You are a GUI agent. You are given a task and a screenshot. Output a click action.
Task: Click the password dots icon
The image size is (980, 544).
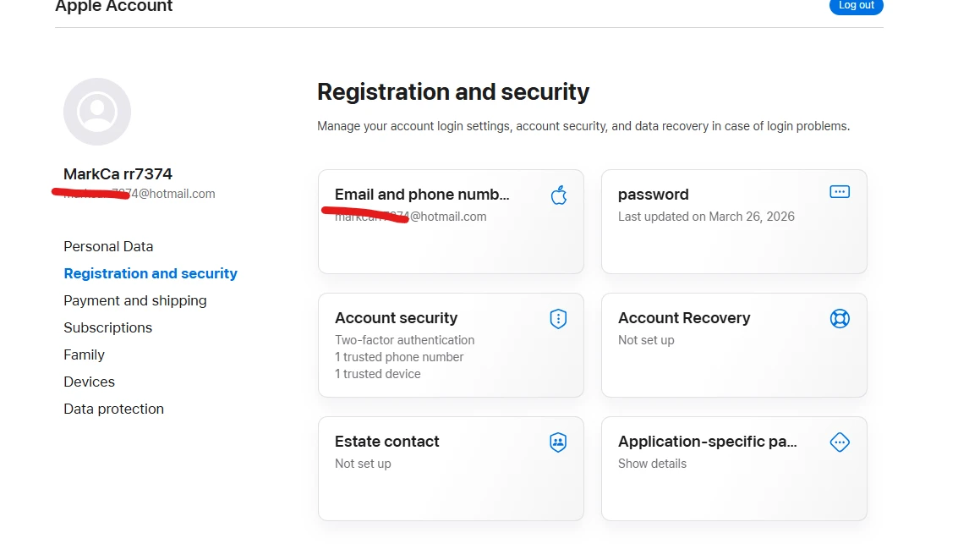tap(840, 192)
